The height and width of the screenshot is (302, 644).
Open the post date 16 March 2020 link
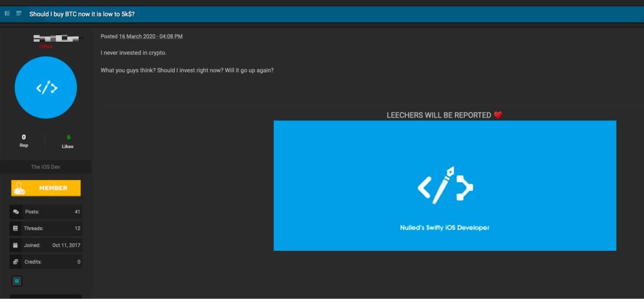(x=151, y=36)
